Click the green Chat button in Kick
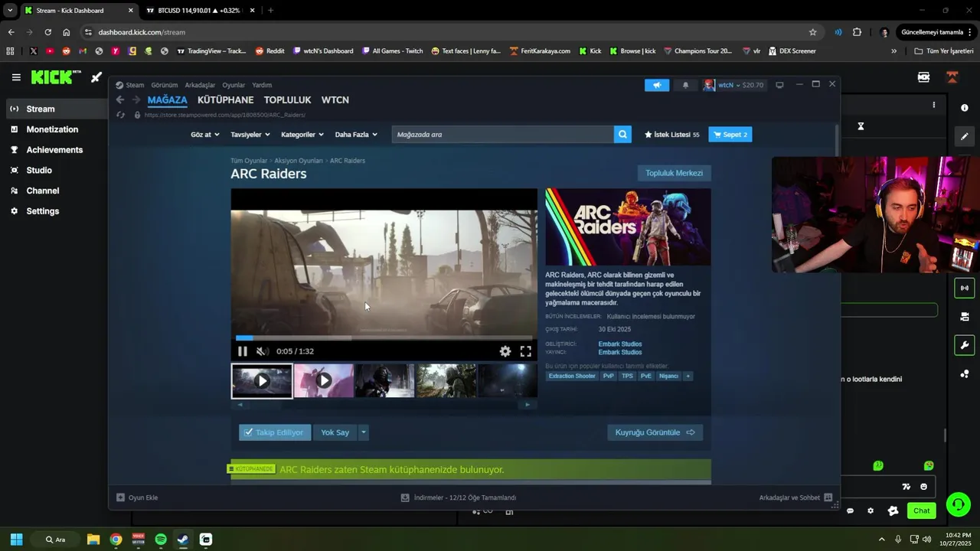 tap(922, 510)
